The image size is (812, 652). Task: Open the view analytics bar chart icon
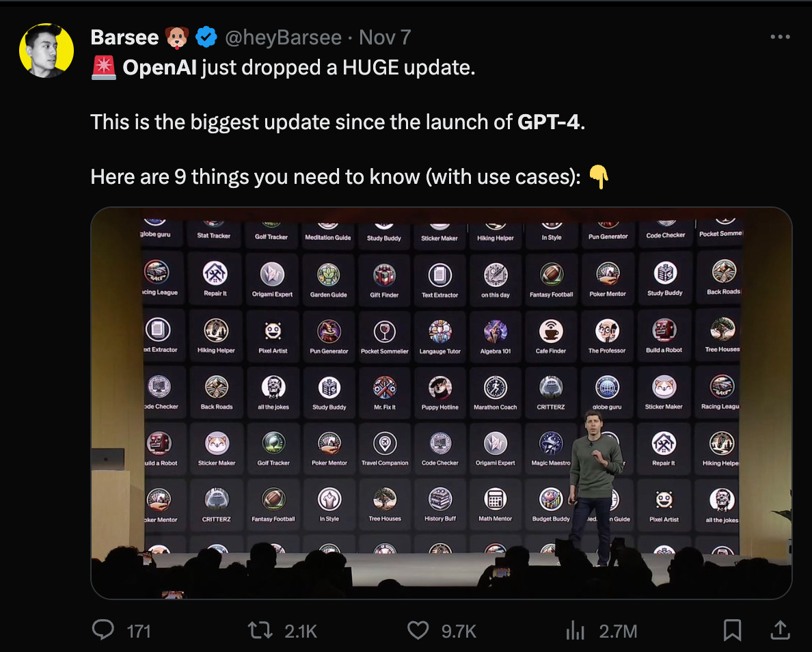tap(575, 631)
